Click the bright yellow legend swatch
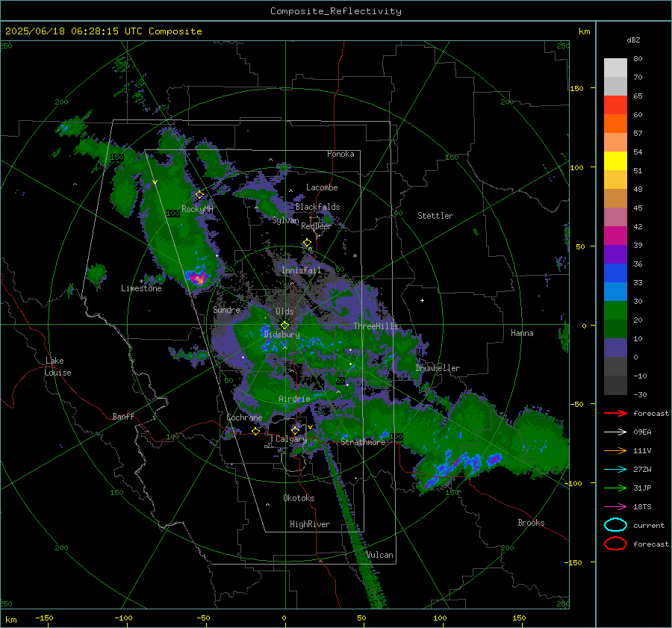Viewport: 672px width, 628px height. click(615, 161)
